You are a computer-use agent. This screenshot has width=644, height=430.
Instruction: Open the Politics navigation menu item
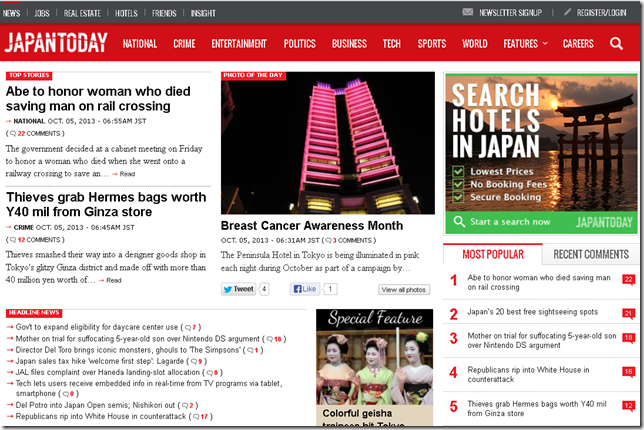click(299, 44)
